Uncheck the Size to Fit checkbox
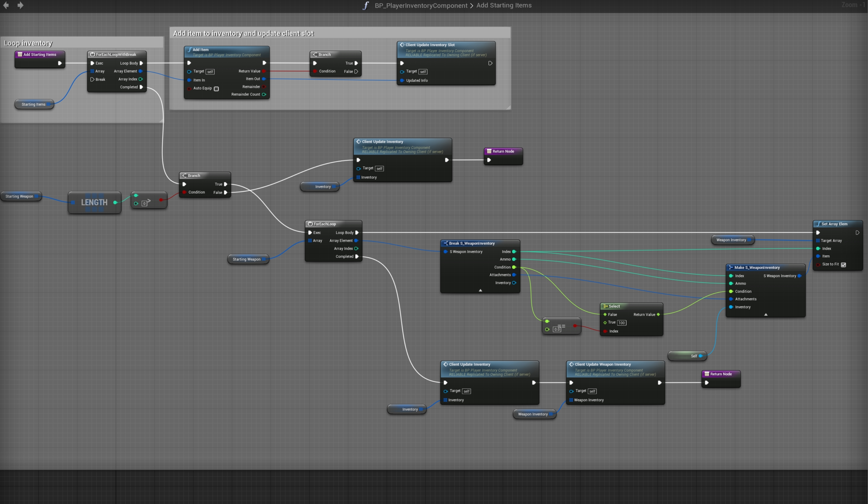The image size is (868, 504). click(x=843, y=265)
